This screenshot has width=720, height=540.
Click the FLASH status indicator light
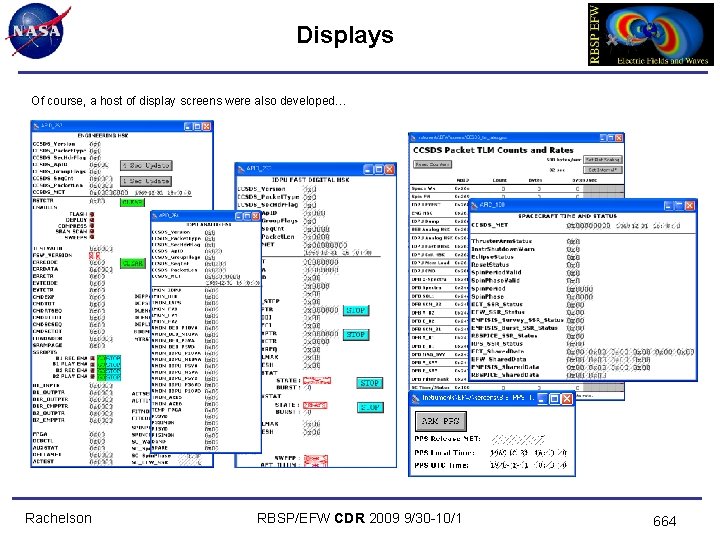[x=92, y=214]
